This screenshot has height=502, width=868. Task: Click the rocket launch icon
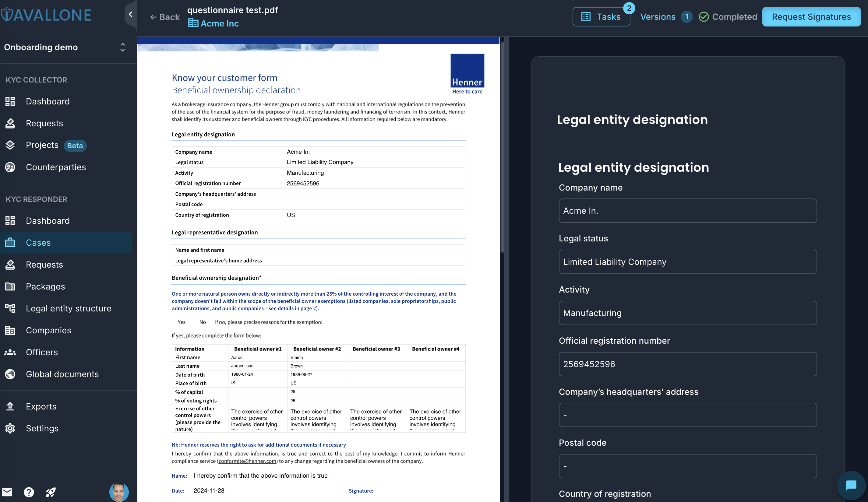click(x=51, y=492)
